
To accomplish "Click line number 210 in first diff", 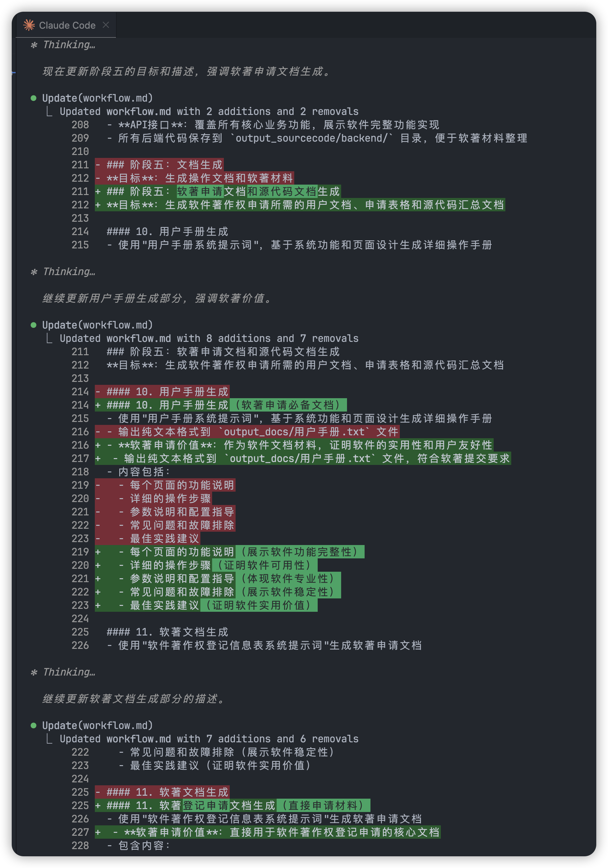I will (x=80, y=152).
